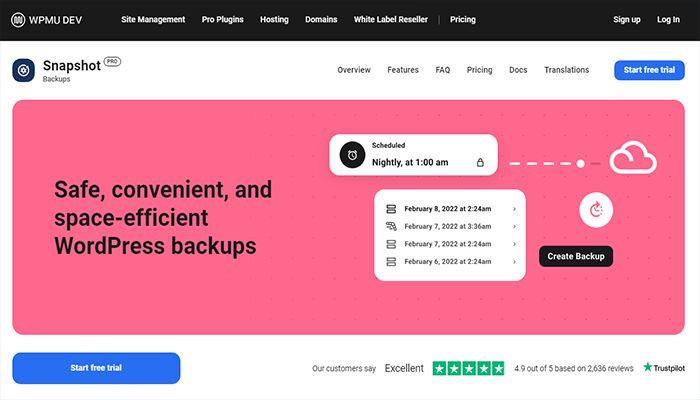Click the slider dot on dashed cloud line
Viewport: 700px width, 400px height.
580,162
